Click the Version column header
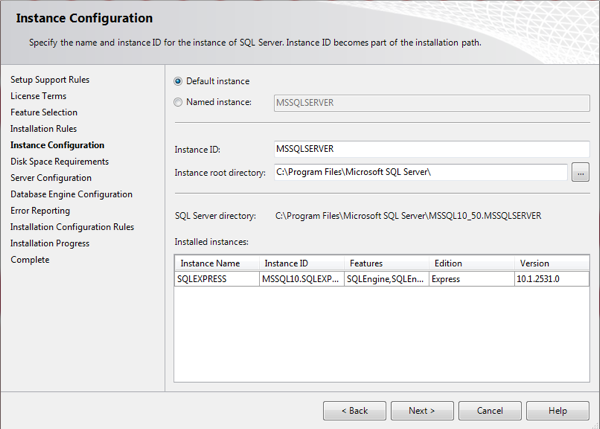Image resolution: width=600 pixels, height=429 pixels. 551,263
